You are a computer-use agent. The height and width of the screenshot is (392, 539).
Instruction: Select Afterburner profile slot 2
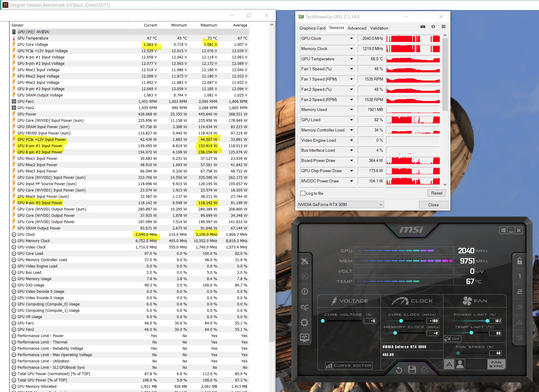tap(519, 292)
